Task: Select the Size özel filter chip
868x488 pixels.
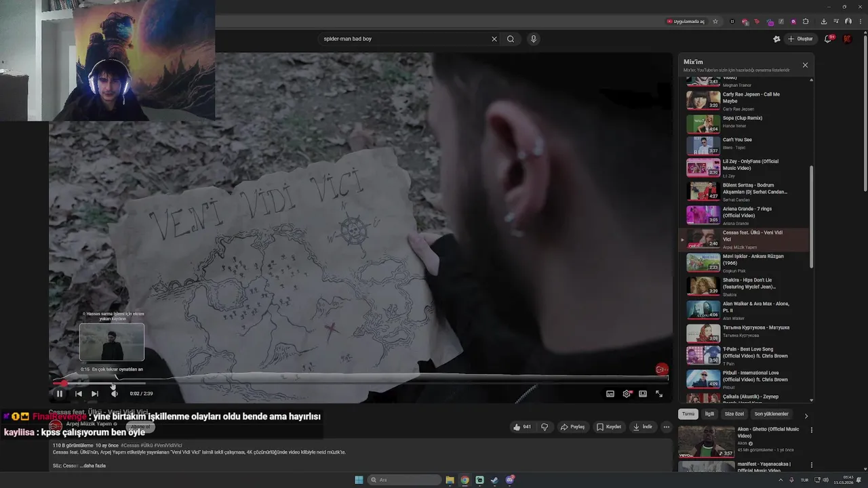Action: (734, 414)
